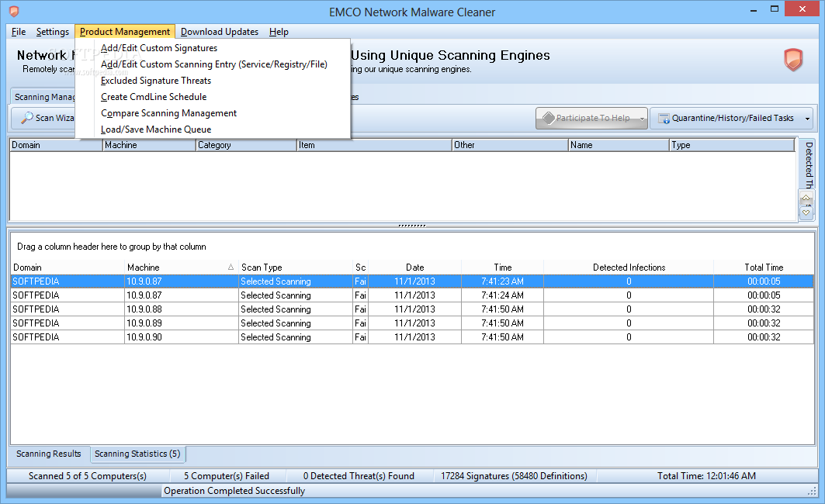Choose Load/Save Machine Queue
The height and width of the screenshot is (504, 825).
pyautogui.click(x=156, y=129)
